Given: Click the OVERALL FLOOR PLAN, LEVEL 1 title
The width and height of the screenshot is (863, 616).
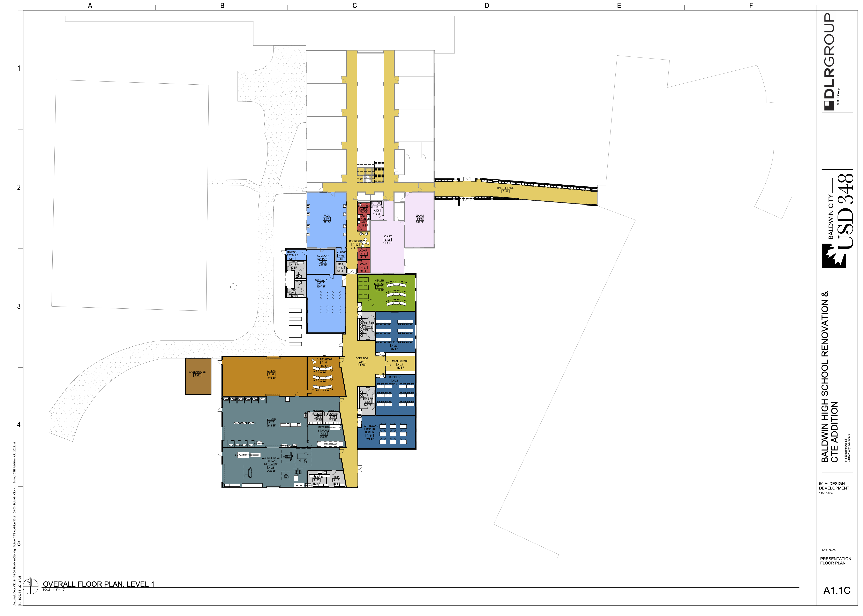Looking at the screenshot, I should [x=99, y=584].
